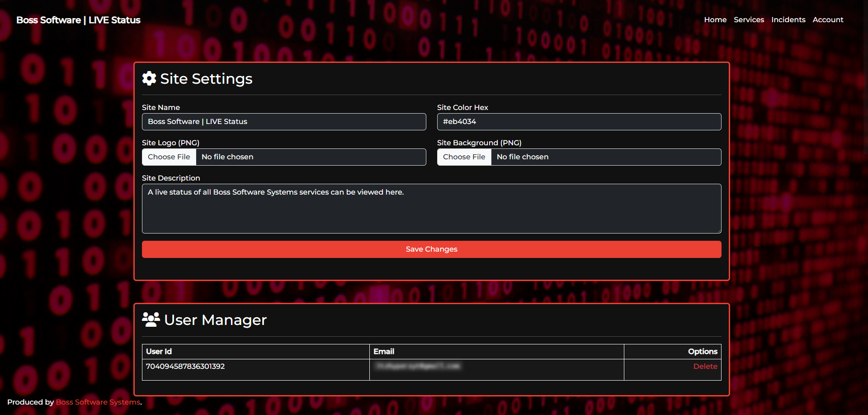Click the Site Logo (PNG) label

click(x=170, y=143)
